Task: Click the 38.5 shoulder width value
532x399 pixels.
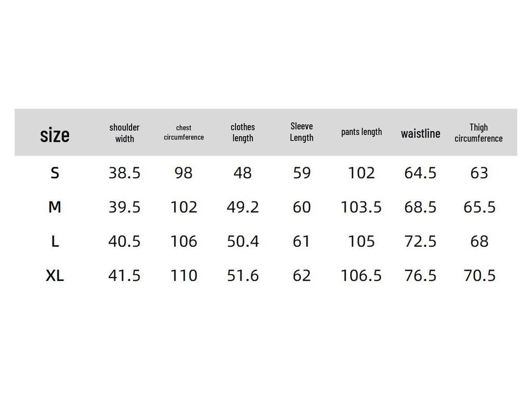Action: click(x=124, y=173)
